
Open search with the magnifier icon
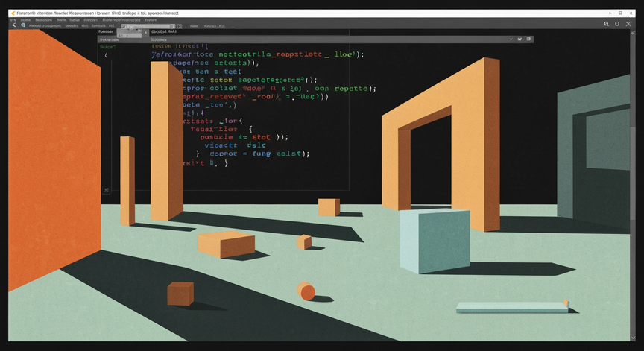coord(606,24)
